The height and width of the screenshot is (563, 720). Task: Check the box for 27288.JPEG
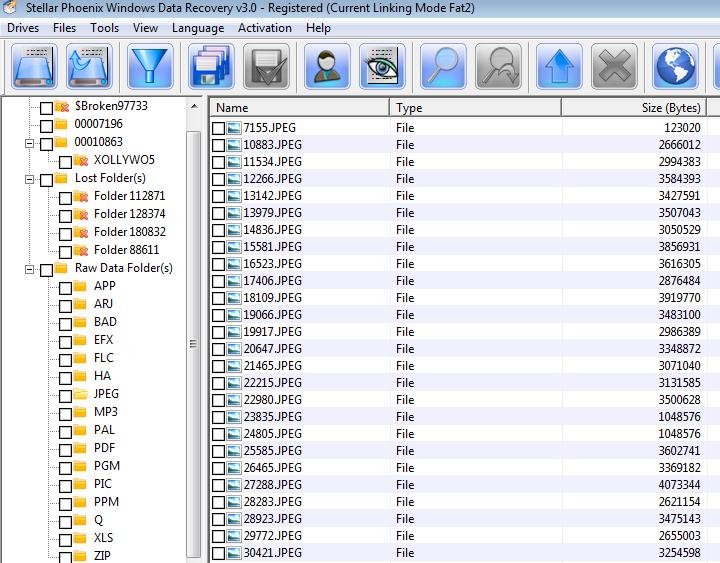tap(219, 485)
